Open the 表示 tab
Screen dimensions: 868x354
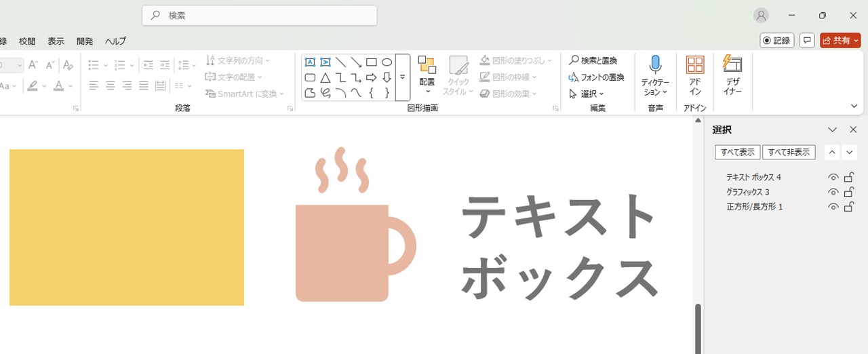click(56, 41)
